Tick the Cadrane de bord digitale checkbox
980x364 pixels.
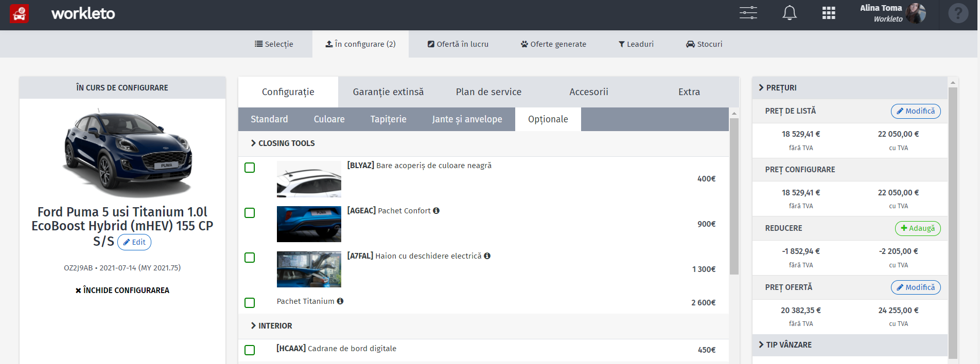click(x=250, y=350)
